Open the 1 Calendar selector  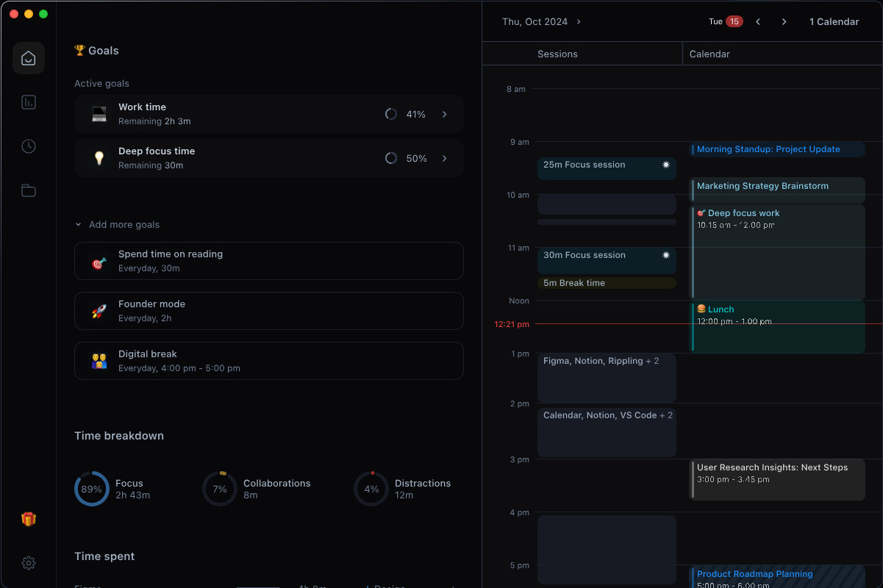(x=834, y=22)
